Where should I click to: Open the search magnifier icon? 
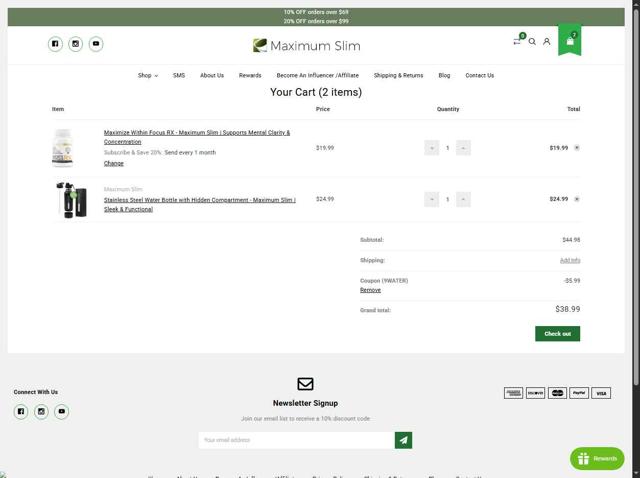pos(532,41)
